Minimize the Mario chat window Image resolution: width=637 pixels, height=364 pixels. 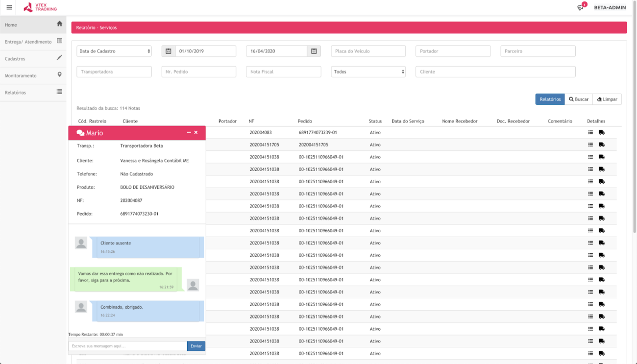coord(189,133)
